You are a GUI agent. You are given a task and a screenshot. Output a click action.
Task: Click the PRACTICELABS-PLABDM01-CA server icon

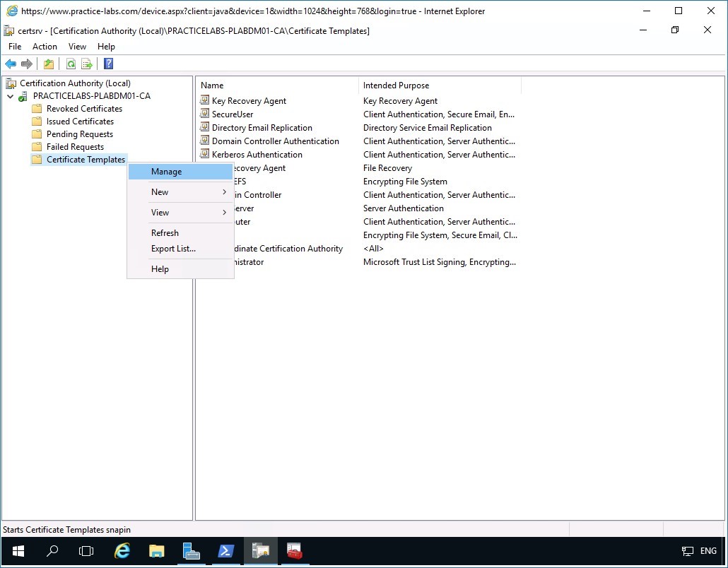point(23,97)
